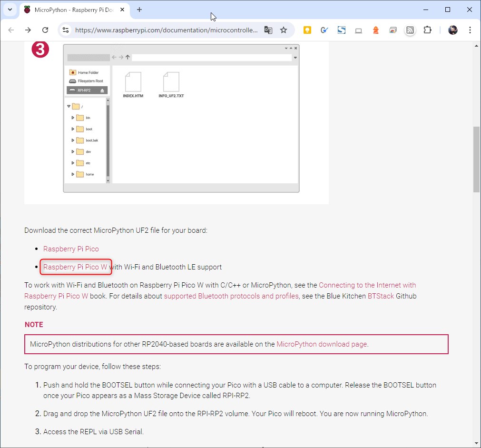
Task: Open the BTStack Github link
Action: [x=381, y=296]
